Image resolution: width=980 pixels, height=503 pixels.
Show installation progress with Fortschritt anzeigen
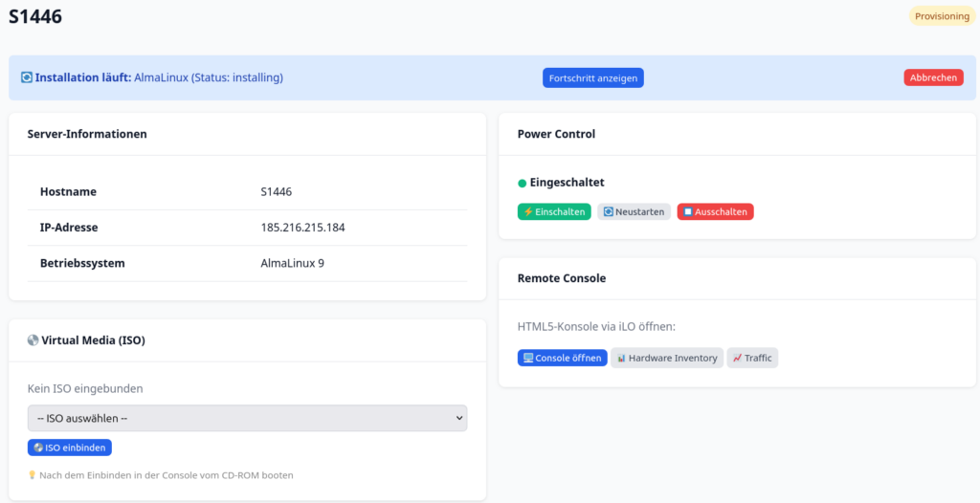point(592,77)
